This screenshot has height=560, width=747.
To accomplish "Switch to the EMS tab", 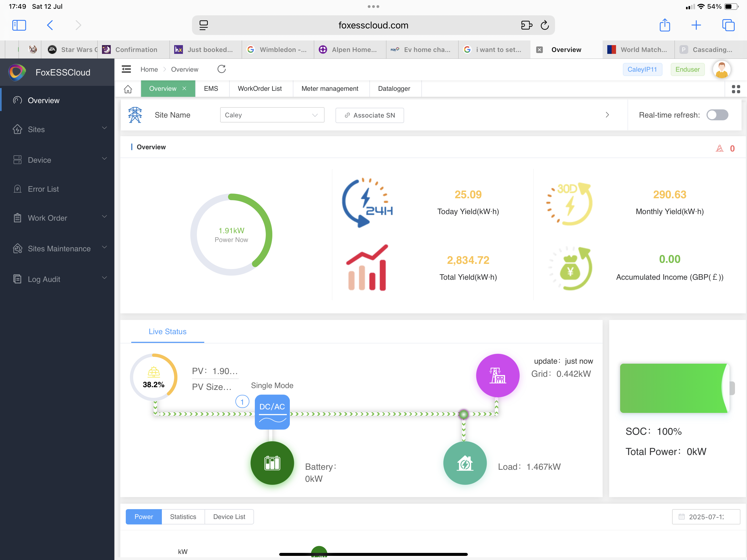I will pos(211,89).
